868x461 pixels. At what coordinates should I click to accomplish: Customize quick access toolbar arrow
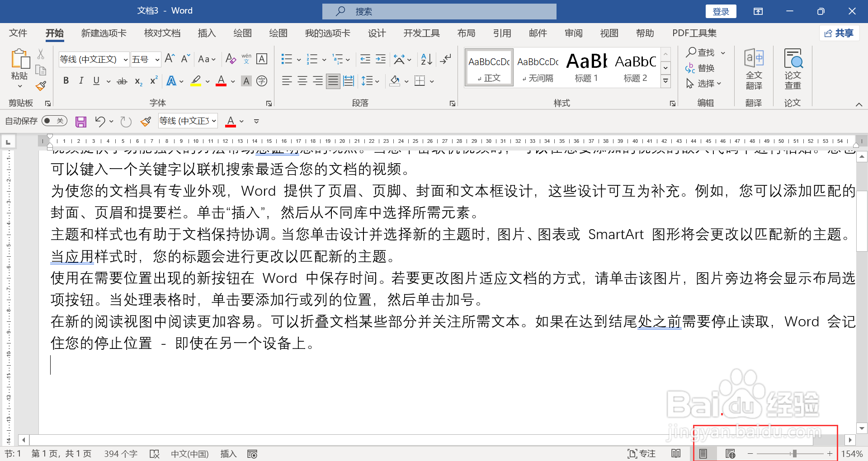coord(256,122)
